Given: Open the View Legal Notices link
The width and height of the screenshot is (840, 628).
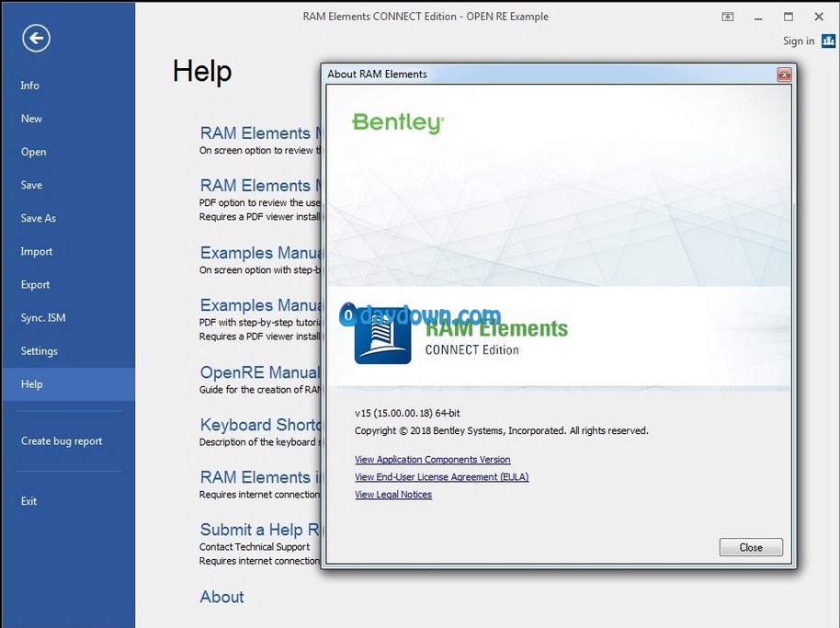Looking at the screenshot, I should 393,495.
